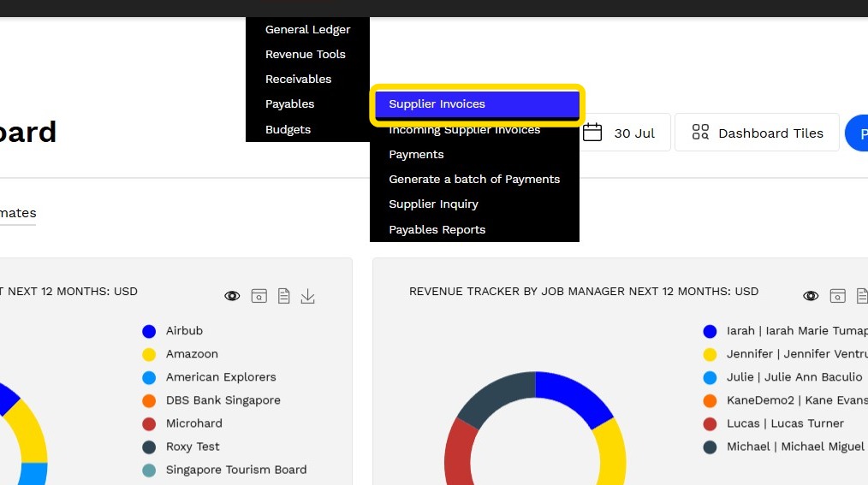Screen dimensions: 868x485
Task: Click search-window icon on left revenue tile
Action: [259, 296]
